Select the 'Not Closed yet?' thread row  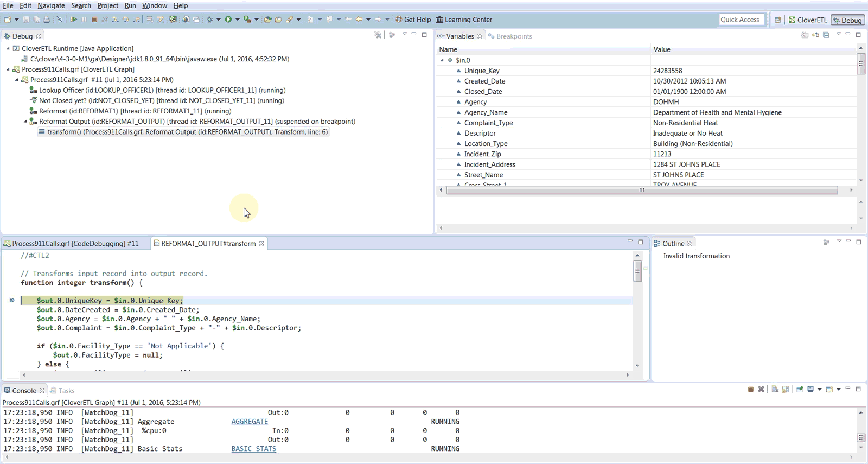point(157,101)
